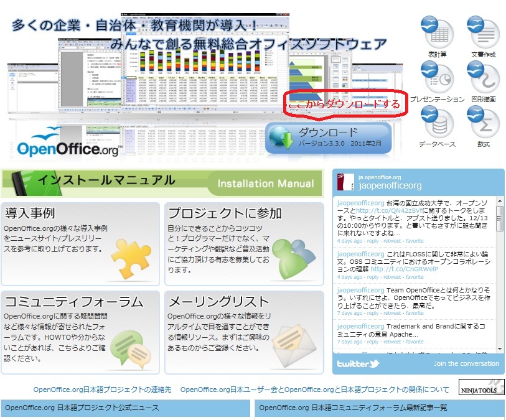This screenshot has height=420, width=506.
Task: Click Join the conversation link
Action: [x=466, y=363]
